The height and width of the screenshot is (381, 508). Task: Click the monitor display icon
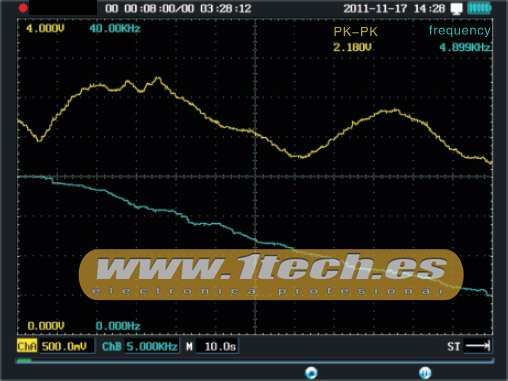(456, 9)
